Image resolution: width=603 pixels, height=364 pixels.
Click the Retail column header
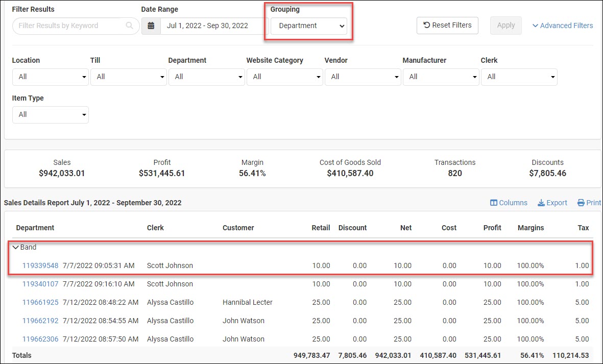[x=321, y=228]
